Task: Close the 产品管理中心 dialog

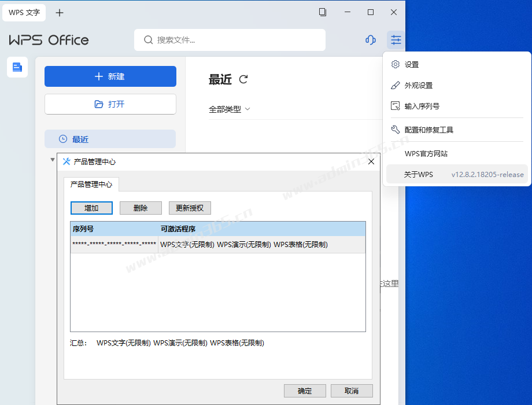Action: [371, 161]
